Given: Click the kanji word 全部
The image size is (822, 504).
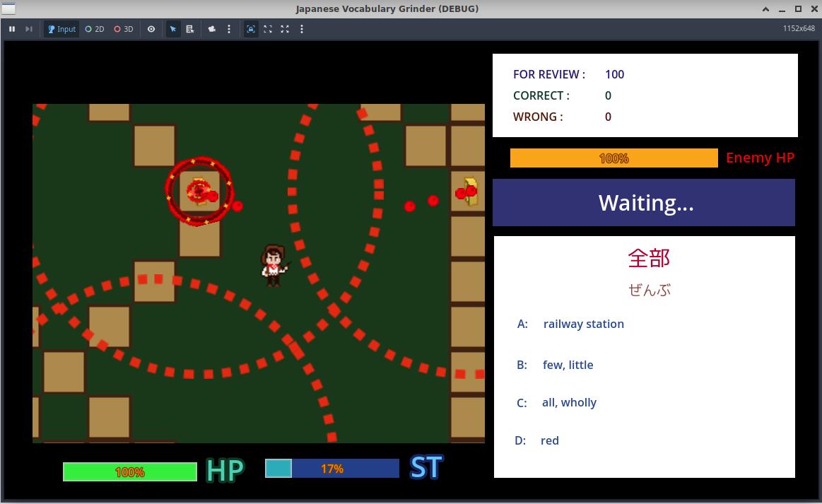Looking at the screenshot, I should 649,258.
